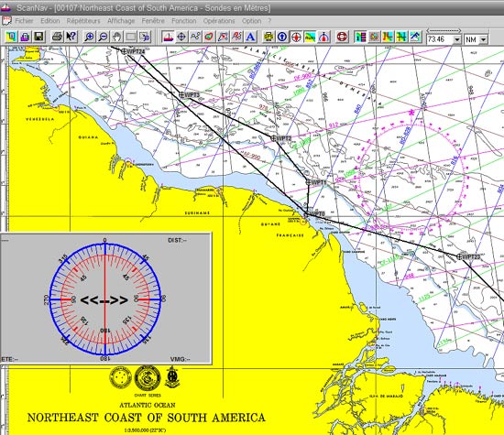Click the orange chart outlines icon
Screen dimensions: 504x435
pos(374,37)
